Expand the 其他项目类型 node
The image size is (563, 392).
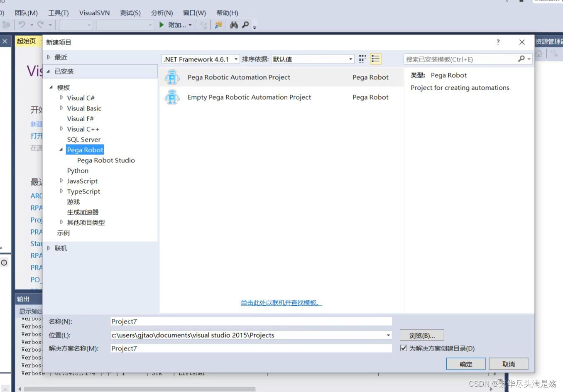[x=61, y=222]
